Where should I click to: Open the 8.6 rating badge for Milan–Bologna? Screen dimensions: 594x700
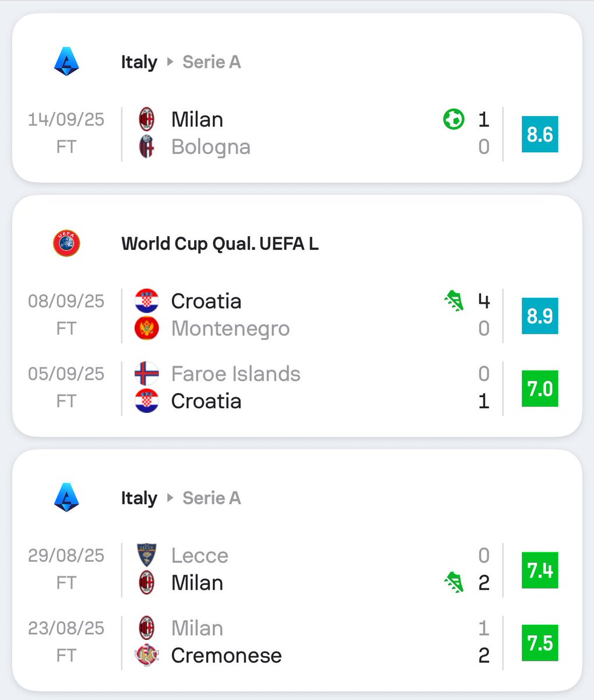[x=540, y=134]
